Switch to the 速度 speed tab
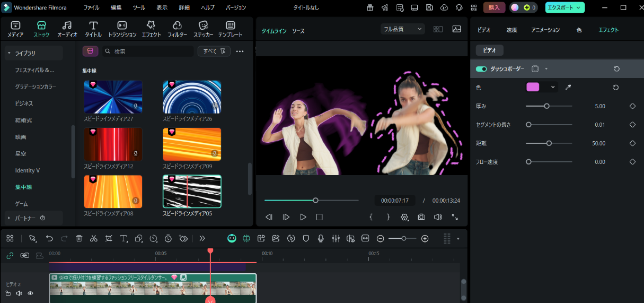Screen dimensions: 644x303 tap(511, 30)
